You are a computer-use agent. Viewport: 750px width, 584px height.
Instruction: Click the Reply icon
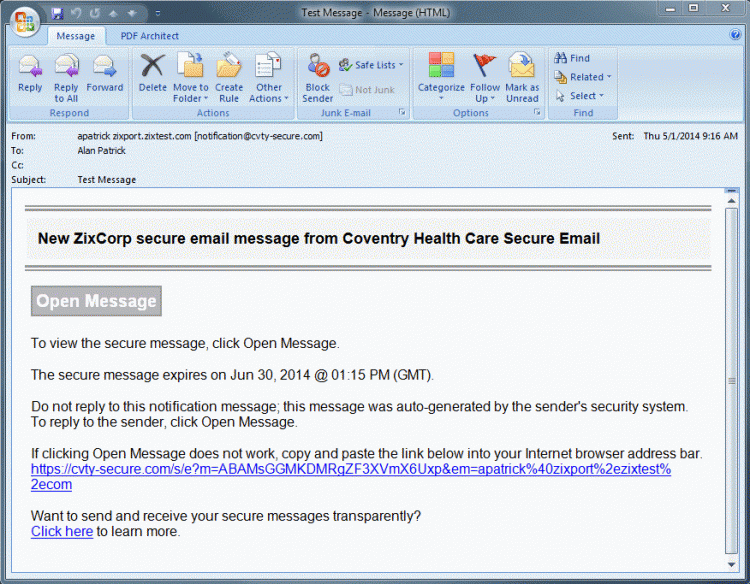[x=30, y=73]
